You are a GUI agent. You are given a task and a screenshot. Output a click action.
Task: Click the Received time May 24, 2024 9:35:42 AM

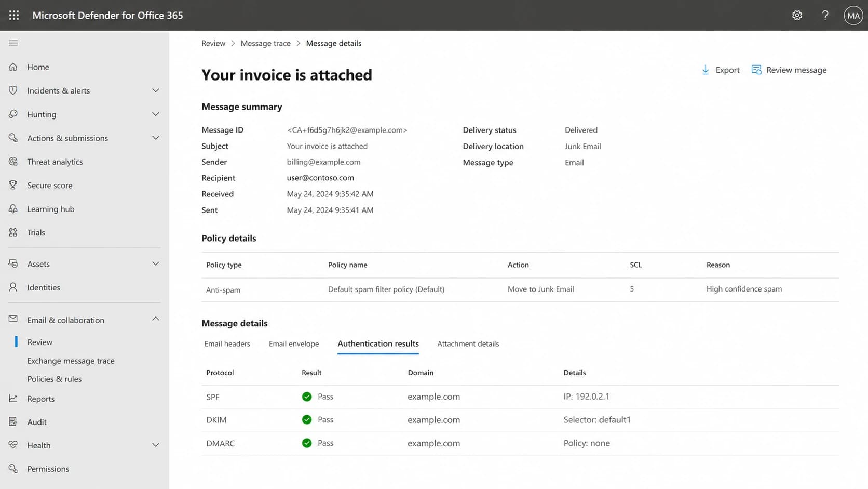[x=330, y=194]
